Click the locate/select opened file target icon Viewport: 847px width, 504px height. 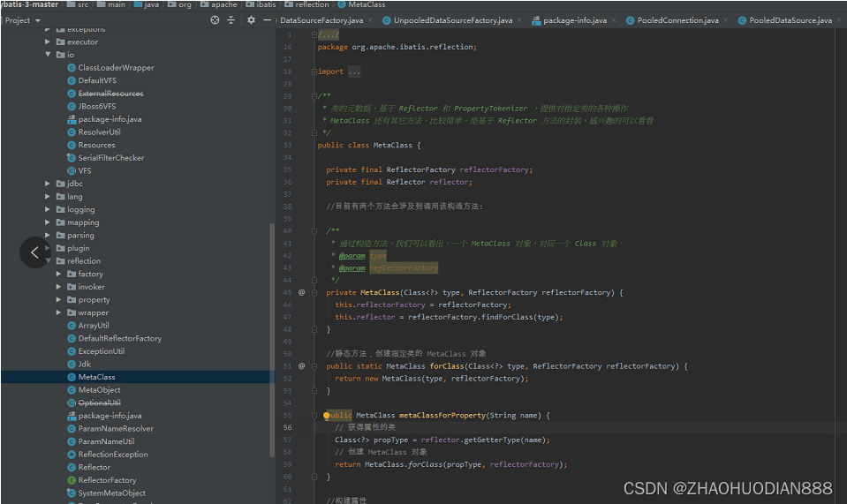point(215,20)
